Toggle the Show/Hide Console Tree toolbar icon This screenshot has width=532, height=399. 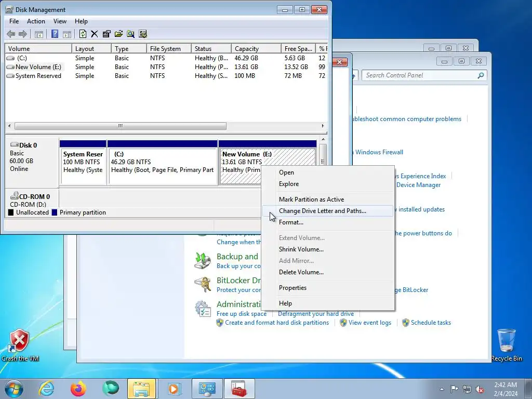(39, 34)
